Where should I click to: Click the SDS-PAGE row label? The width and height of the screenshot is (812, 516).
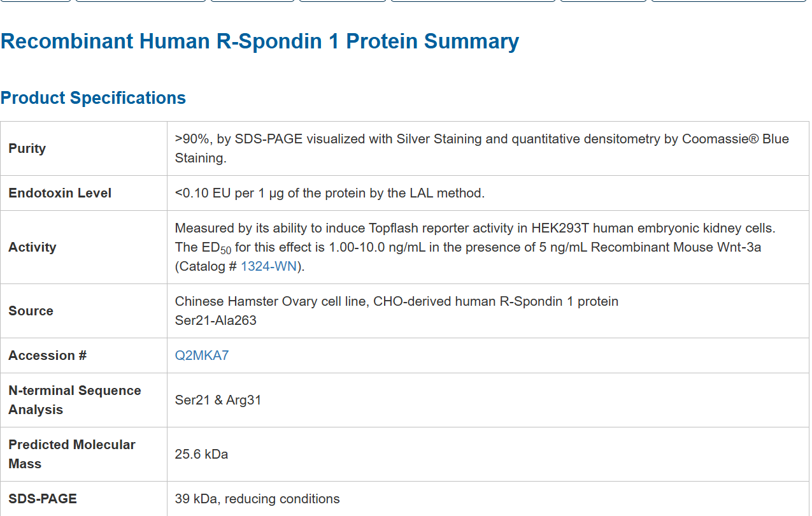pyautogui.click(x=43, y=499)
